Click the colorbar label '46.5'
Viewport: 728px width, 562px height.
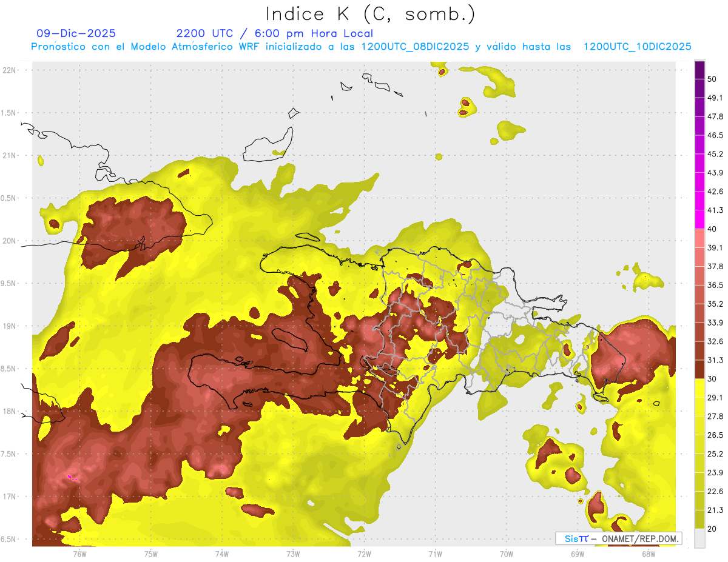tap(715, 135)
